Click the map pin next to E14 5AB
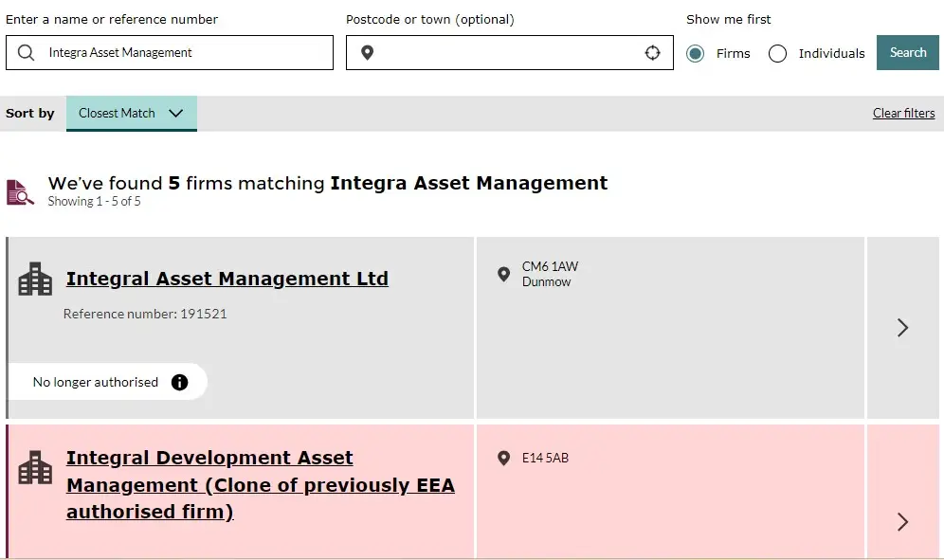 pos(505,458)
